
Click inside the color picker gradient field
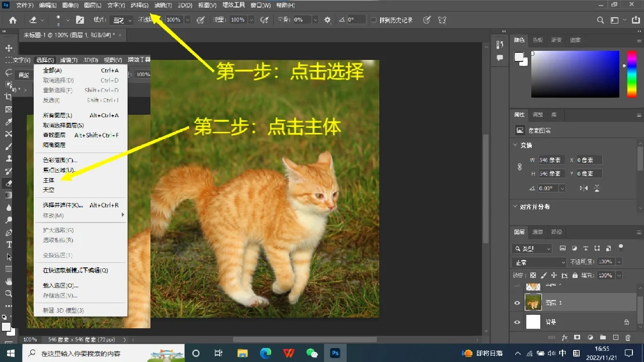575,74
